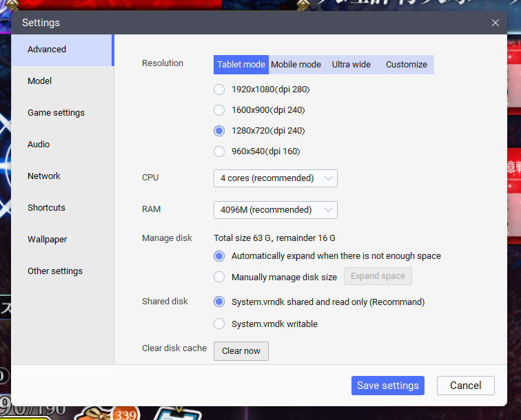Click the Resolution label
Image resolution: width=521 pixels, height=420 pixels.
click(163, 63)
